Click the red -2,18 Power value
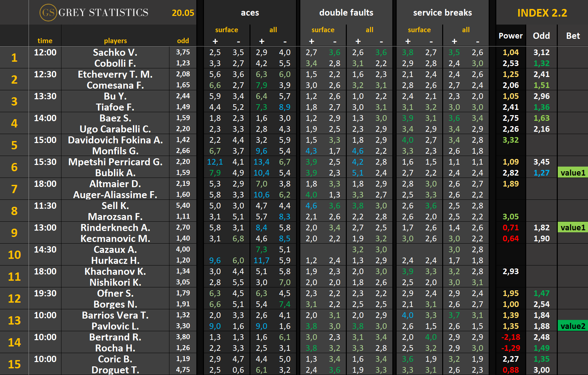This screenshot has width=588, height=375. click(x=511, y=337)
